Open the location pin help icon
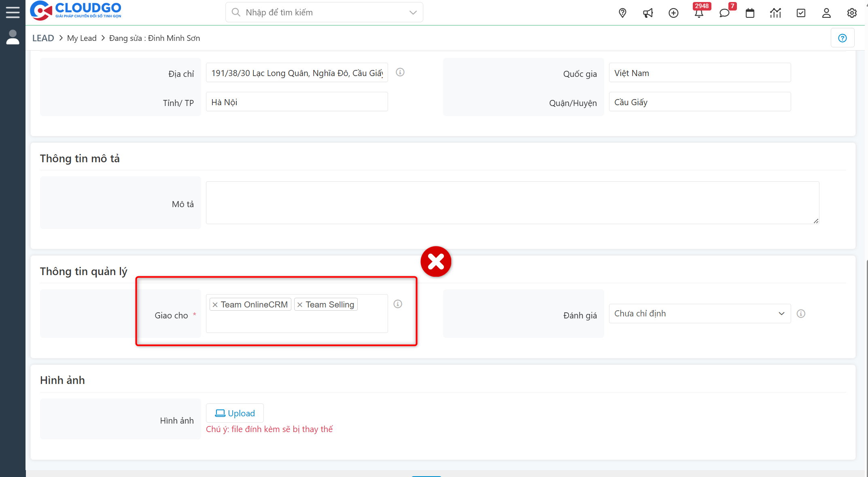This screenshot has width=868, height=477. (x=622, y=13)
